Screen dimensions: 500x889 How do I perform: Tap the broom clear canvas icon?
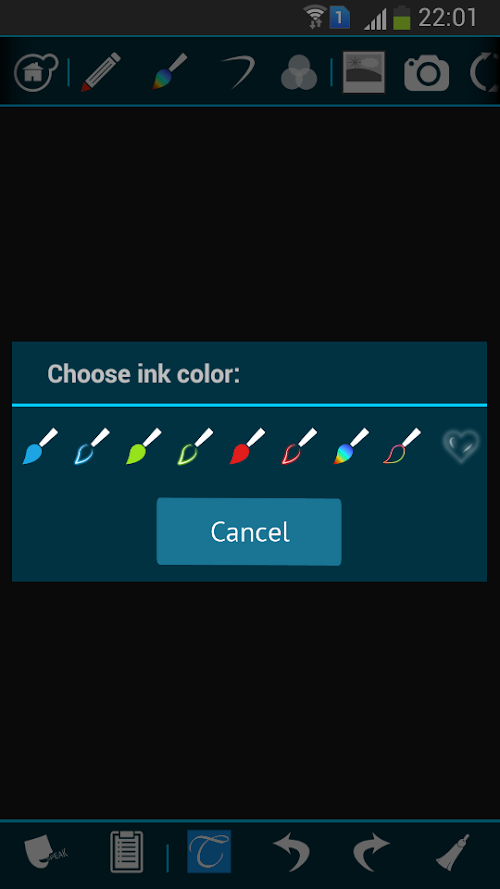tap(453, 852)
